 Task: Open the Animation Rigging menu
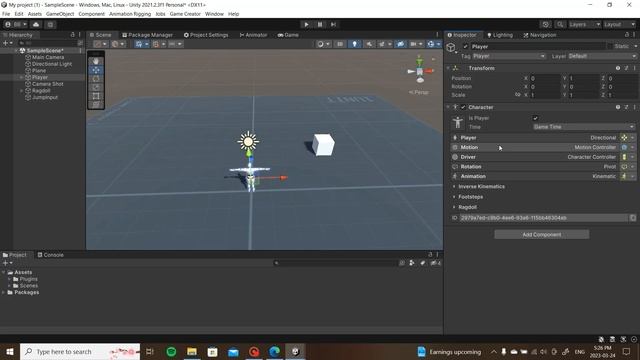130,14
